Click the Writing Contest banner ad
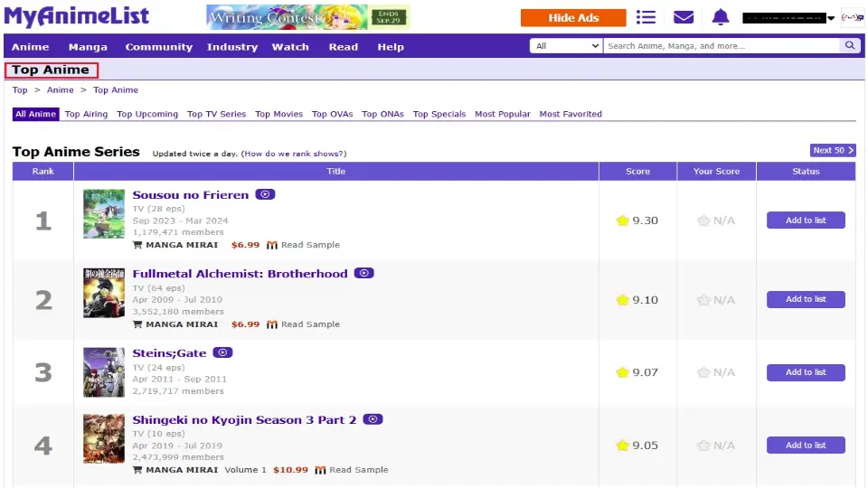 click(308, 17)
